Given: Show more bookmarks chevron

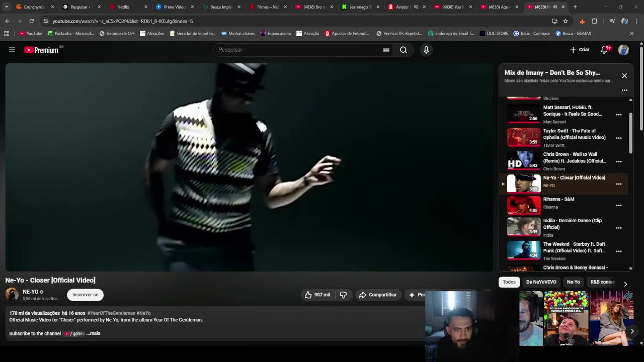Looking at the screenshot, I should pos(632,34).
